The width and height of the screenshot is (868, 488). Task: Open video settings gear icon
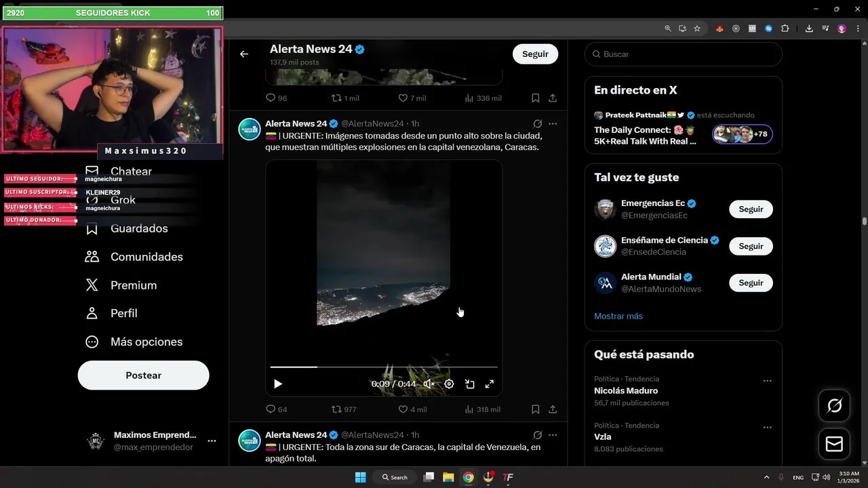[449, 384]
